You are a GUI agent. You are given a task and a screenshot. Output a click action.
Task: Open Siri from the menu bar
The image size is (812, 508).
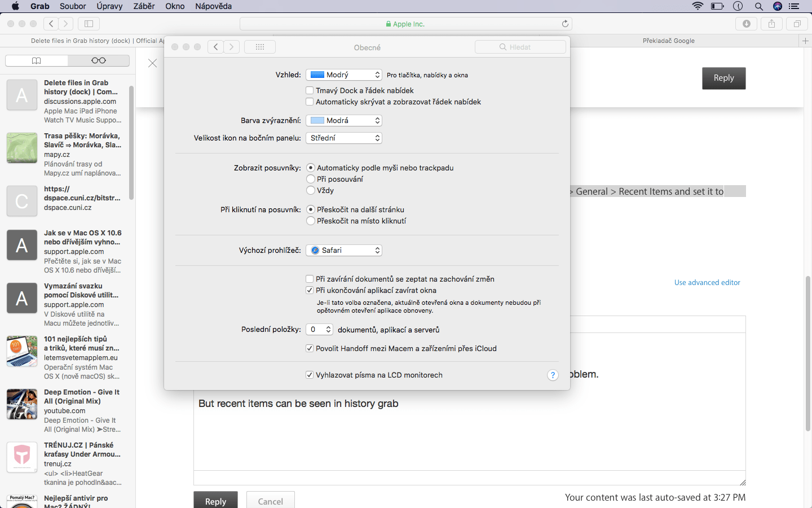(x=778, y=6)
